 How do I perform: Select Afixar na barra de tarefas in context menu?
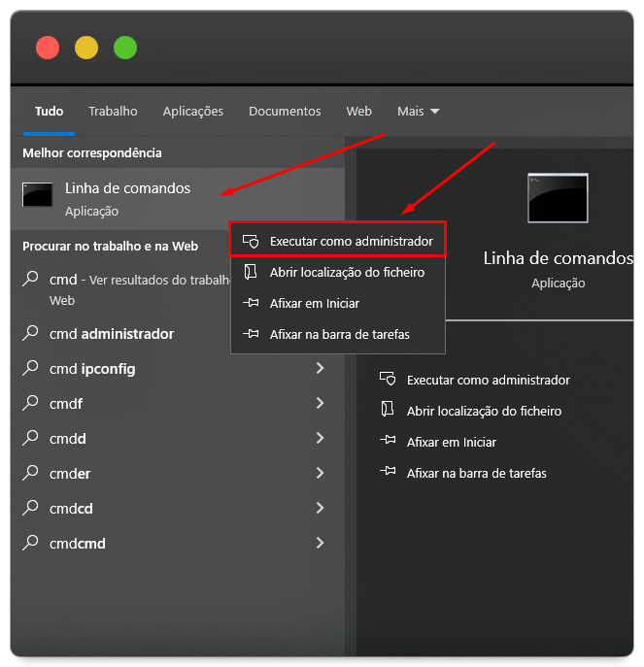339,334
